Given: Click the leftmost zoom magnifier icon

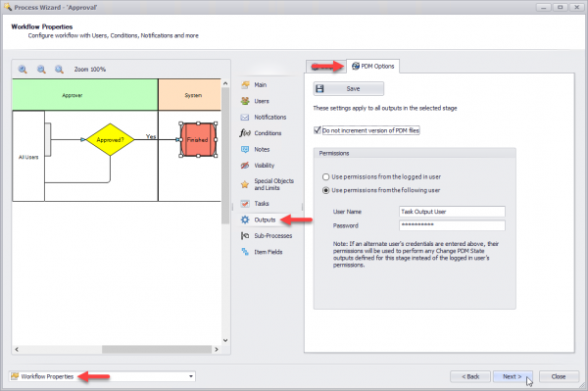Looking at the screenshot, I should [x=23, y=70].
